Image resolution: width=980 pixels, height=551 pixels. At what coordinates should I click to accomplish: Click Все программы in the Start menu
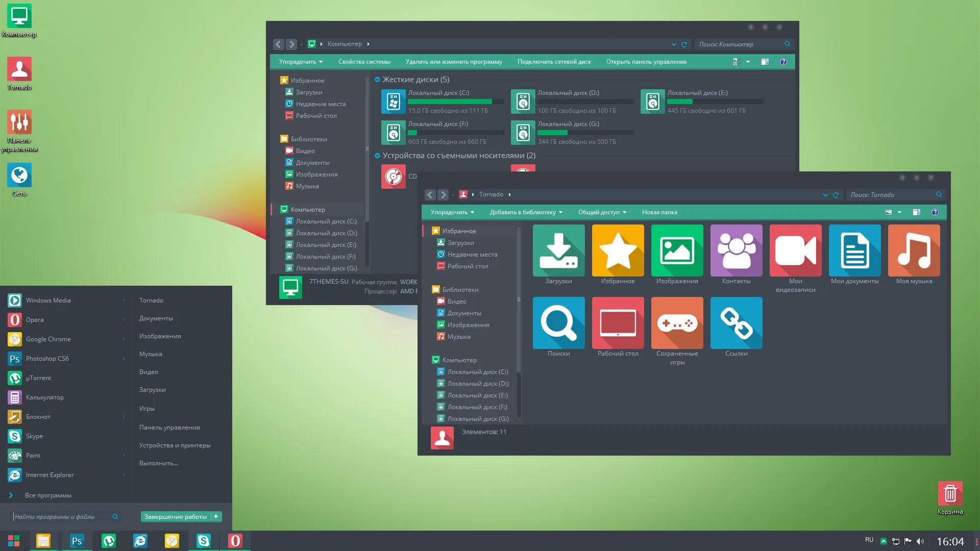click(48, 494)
